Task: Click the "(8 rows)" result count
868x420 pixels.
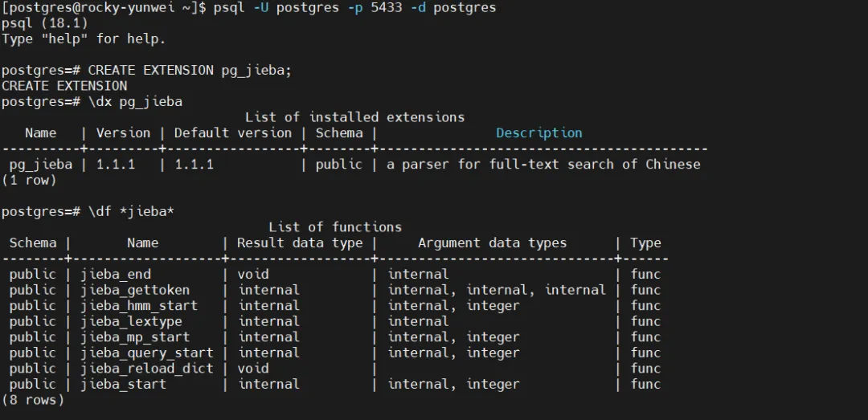Action: pos(33,400)
